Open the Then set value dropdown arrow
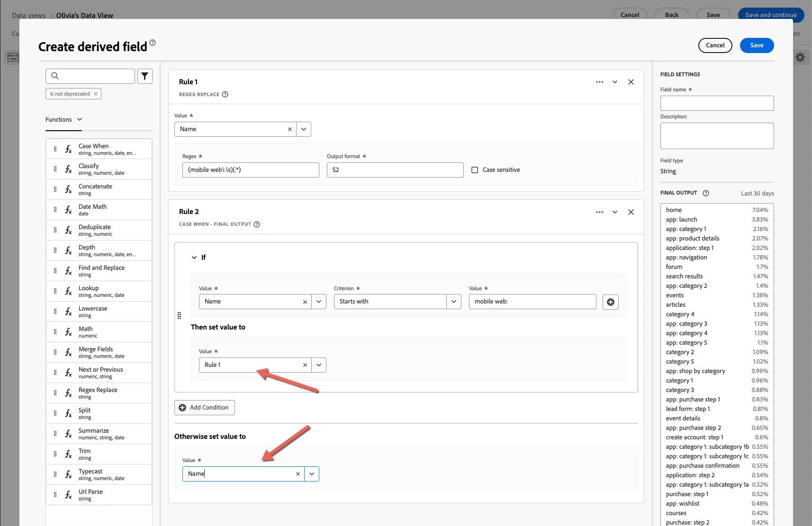The height and width of the screenshot is (526, 812). point(319,365)
